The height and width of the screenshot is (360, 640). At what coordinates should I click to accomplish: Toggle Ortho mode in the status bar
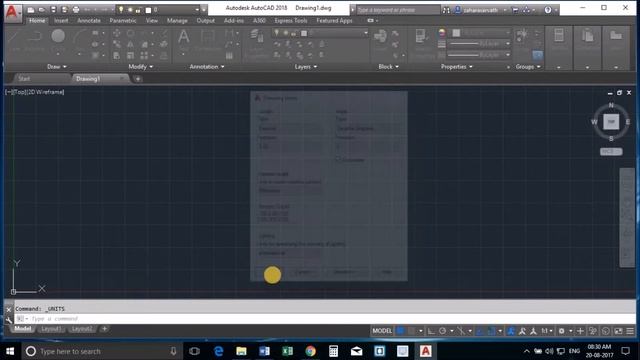pos(431,331)
